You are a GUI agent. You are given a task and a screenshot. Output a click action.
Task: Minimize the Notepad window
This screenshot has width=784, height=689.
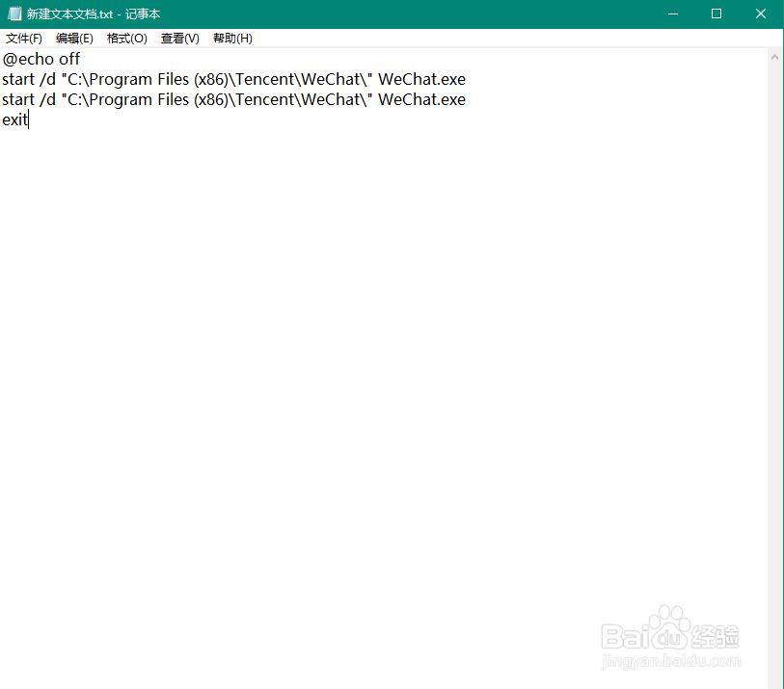click(x=673, y=14)
